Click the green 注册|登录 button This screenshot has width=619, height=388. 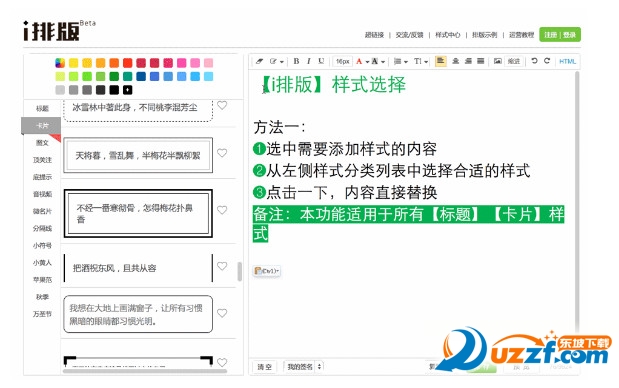click(560, 35)
